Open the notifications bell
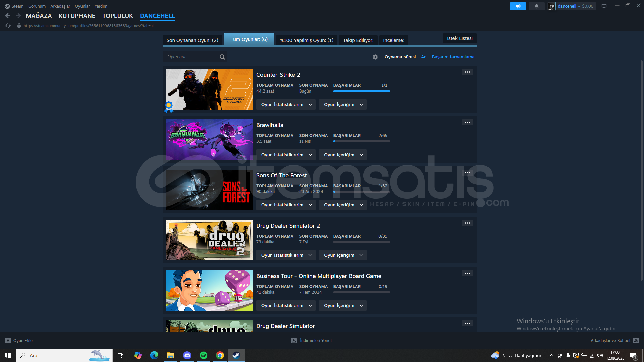Screen dimensions: 644x362 point(536,6)
